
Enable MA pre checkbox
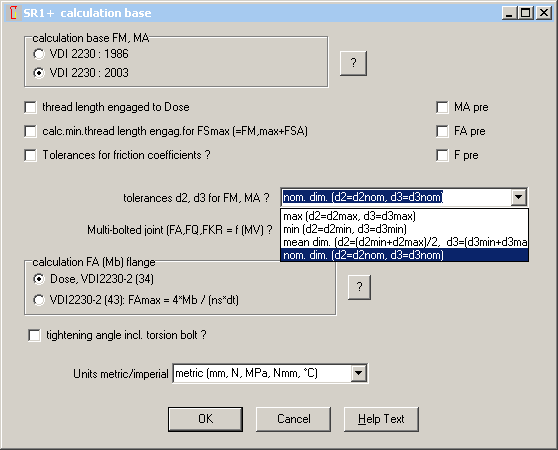click(x=442, y=107)
